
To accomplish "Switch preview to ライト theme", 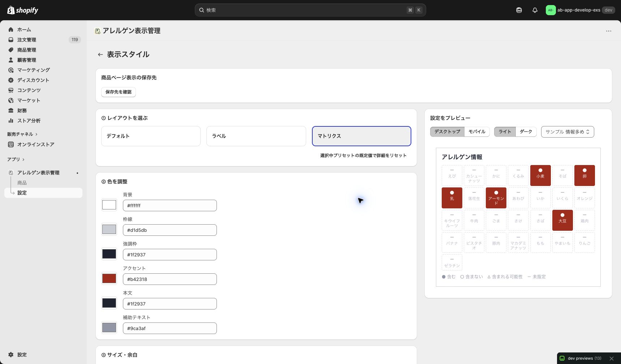I will tap(505, 132).
